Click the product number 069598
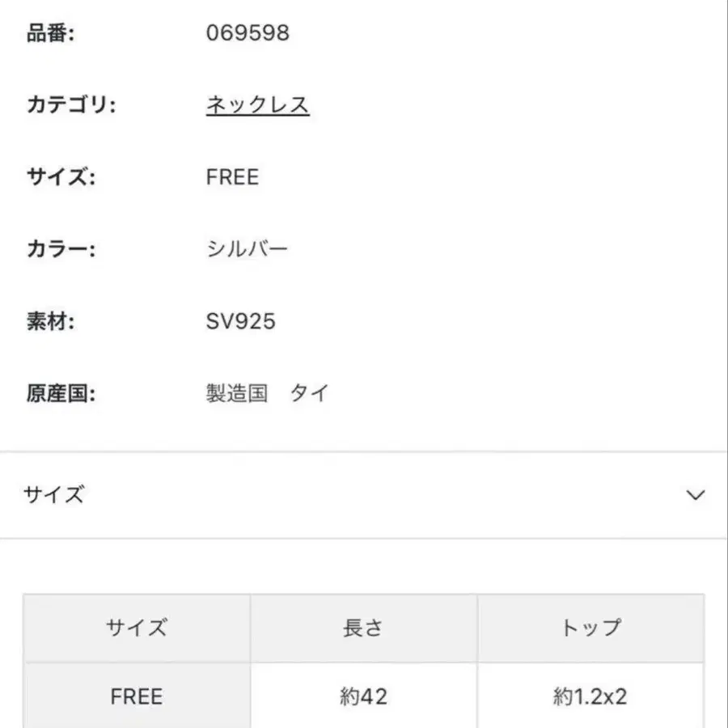The width and height of the screenshot is (728, 728). [248, 33]
